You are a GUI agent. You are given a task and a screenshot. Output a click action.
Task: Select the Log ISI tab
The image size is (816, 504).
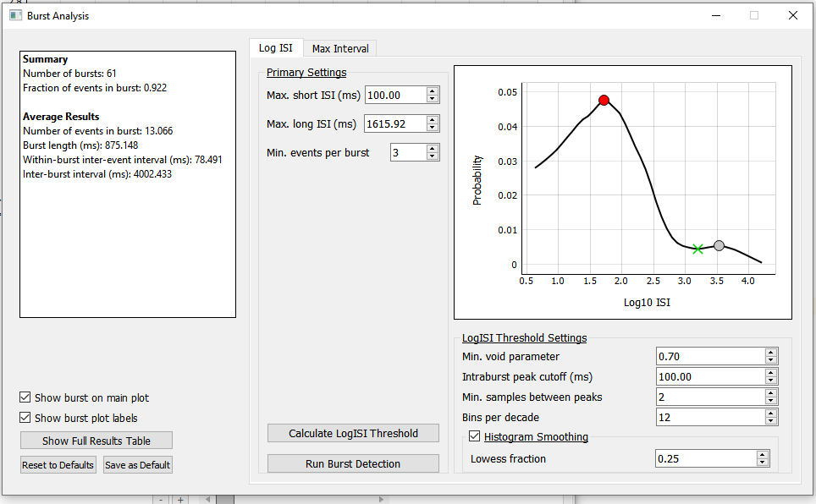click(x=276, y=48)
